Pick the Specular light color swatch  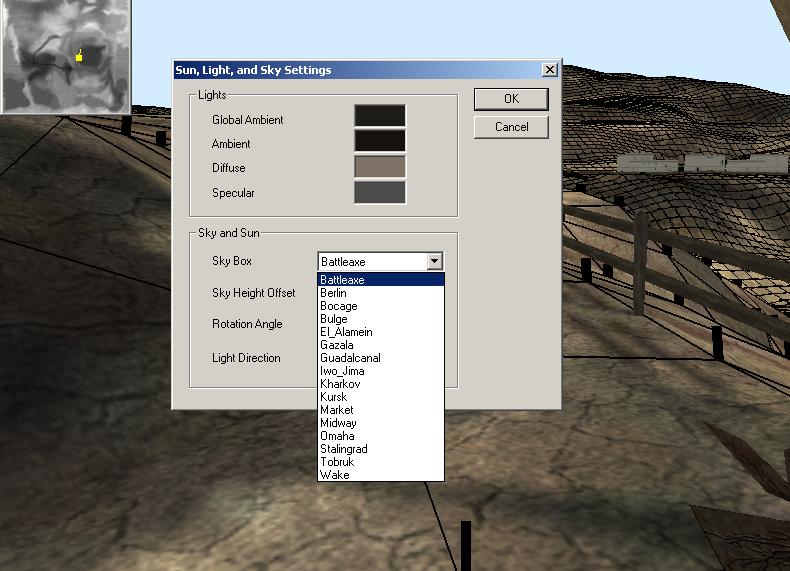pos(379,193)
